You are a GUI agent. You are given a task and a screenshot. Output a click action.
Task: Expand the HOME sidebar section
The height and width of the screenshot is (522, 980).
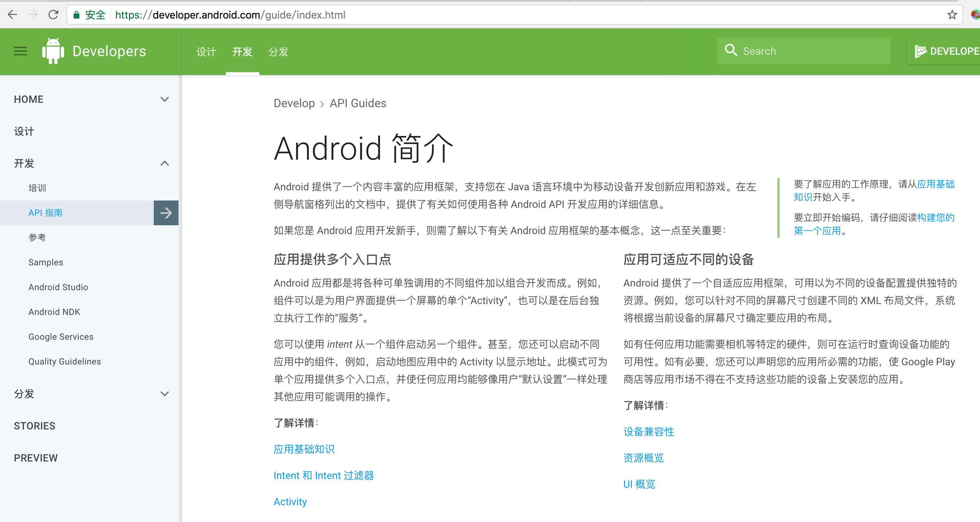(x=165, y=99)
